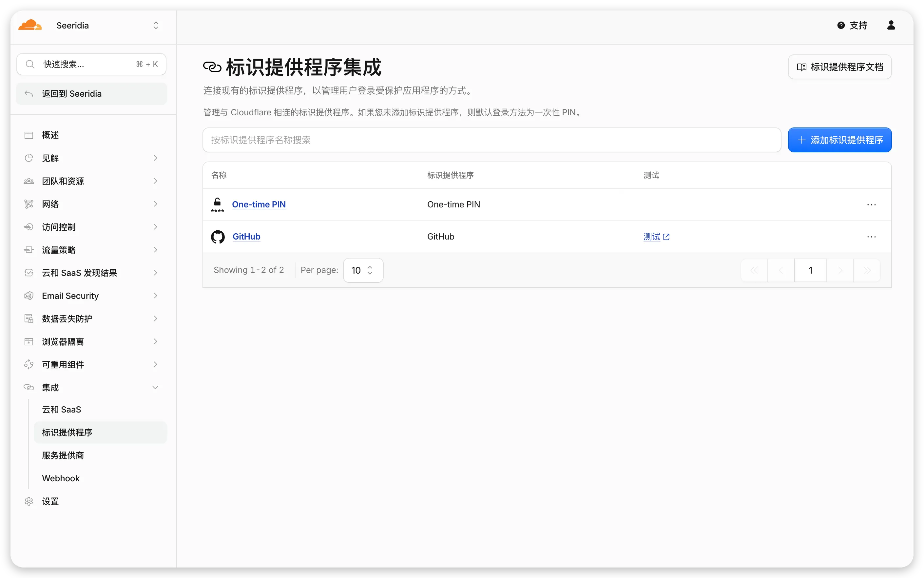The width and height of the screenshot is (924, 578).
Task: Click the GitHub logo icon in table
Action: click(x=218, y=237)
